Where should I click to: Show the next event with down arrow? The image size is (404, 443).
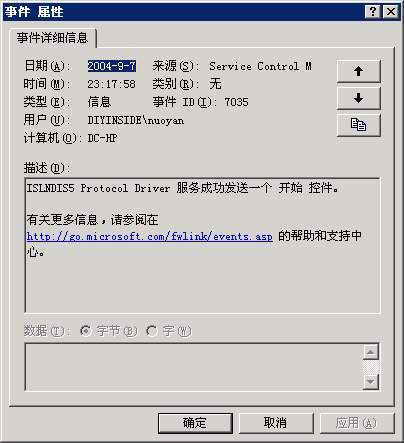tap(358, 98)
